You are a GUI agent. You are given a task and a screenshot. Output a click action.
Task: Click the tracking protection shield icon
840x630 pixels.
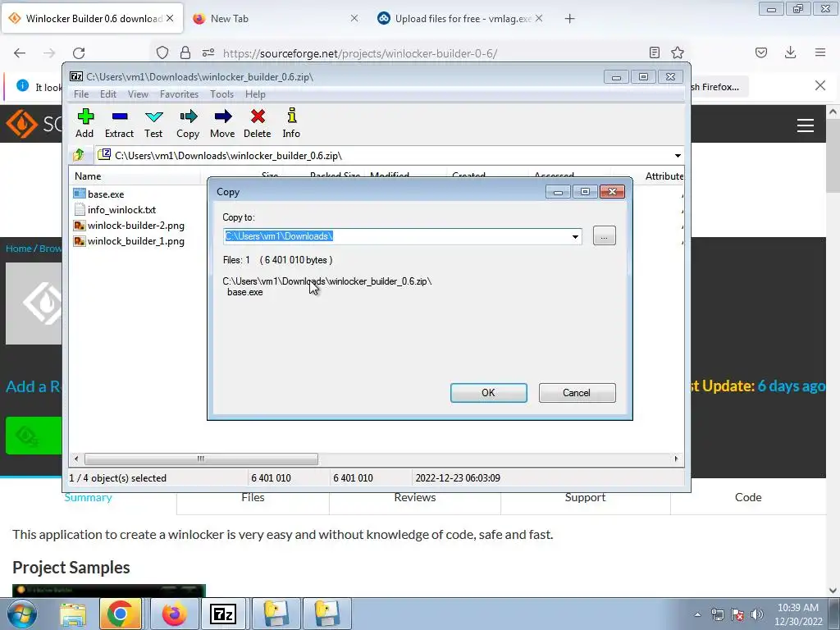162,52
